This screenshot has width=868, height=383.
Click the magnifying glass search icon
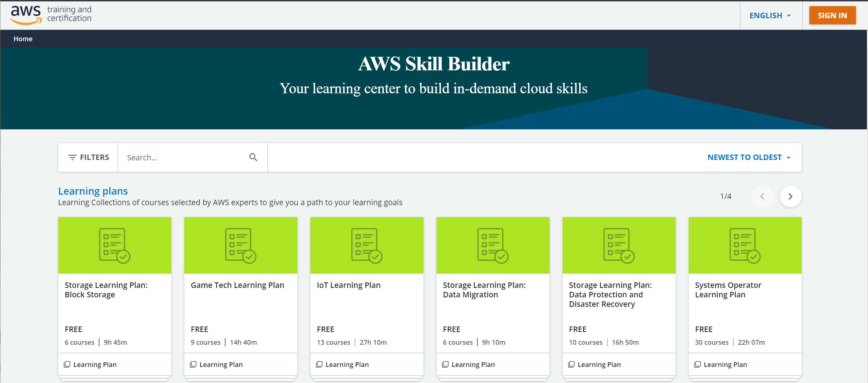tap(253, 157)
